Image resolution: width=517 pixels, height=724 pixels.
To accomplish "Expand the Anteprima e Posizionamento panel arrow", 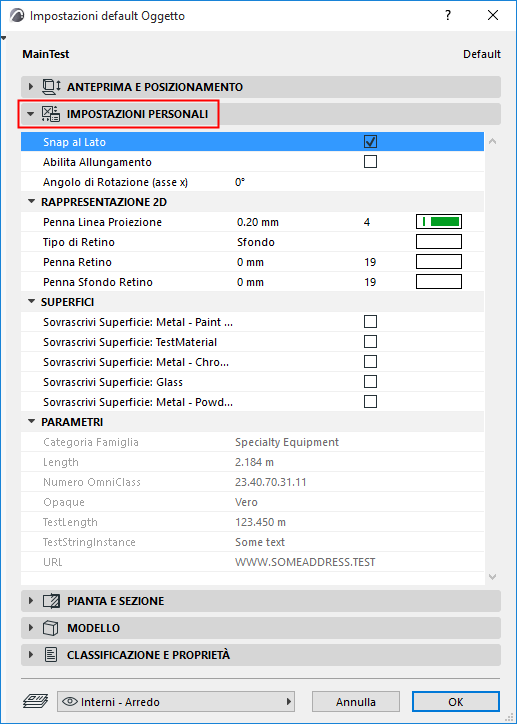I will click(x=31, y=87).
